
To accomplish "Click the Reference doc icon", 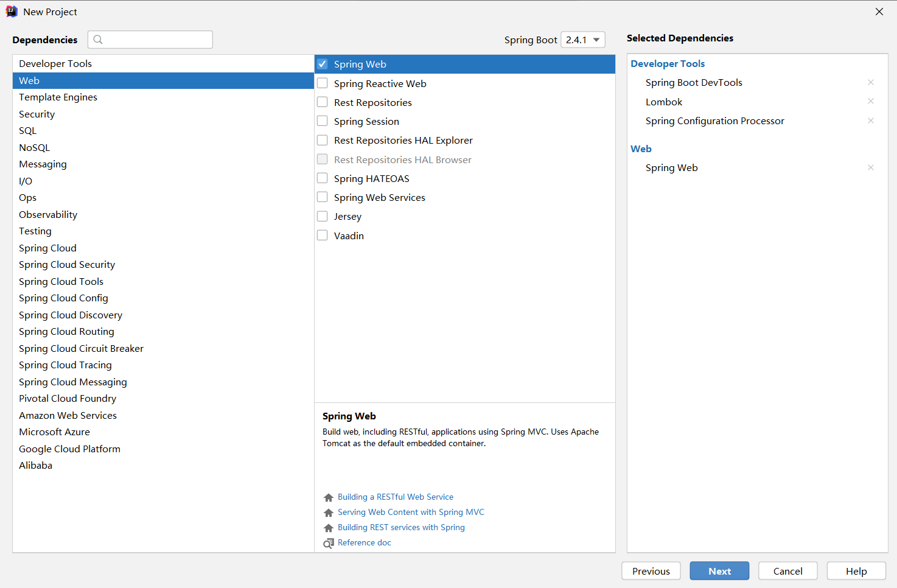I will click(329, 543).
